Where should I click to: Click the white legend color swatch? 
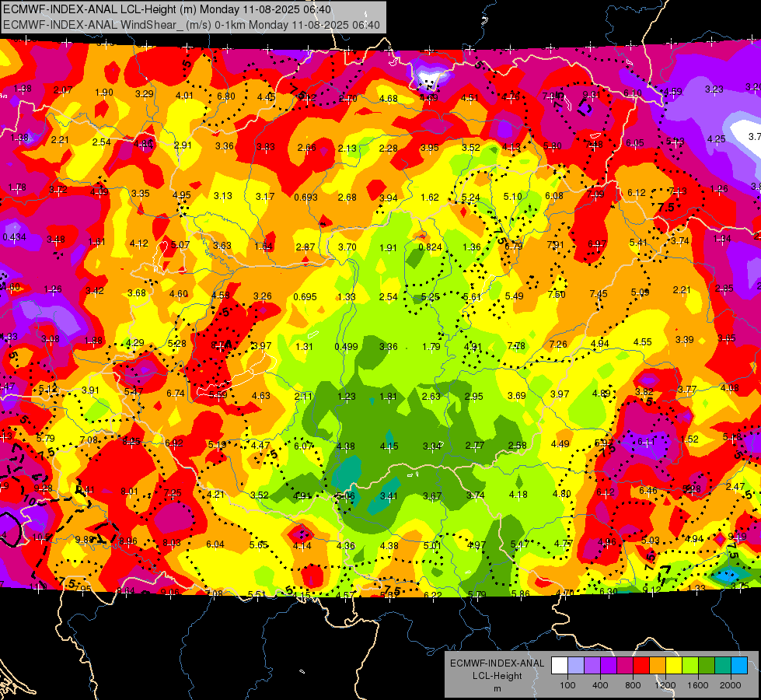560,666
